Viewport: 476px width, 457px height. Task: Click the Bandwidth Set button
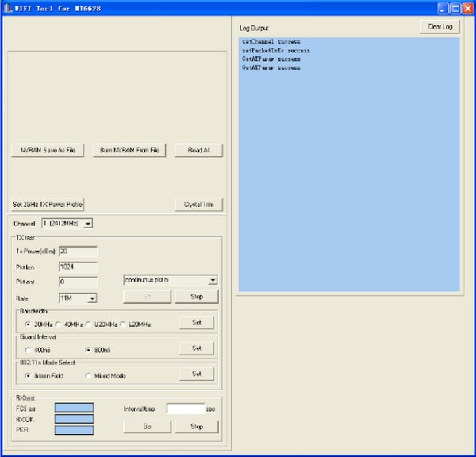click(x=197, y=322)
